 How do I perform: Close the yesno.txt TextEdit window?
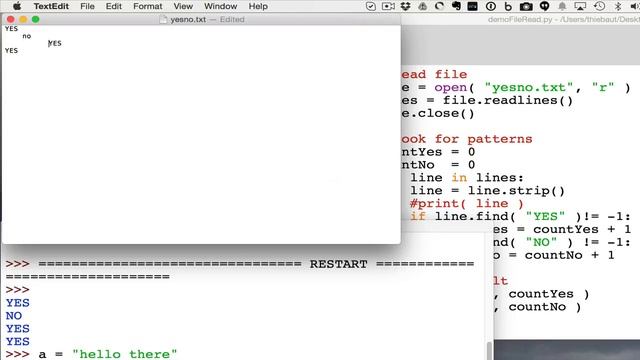click(11, 19)
